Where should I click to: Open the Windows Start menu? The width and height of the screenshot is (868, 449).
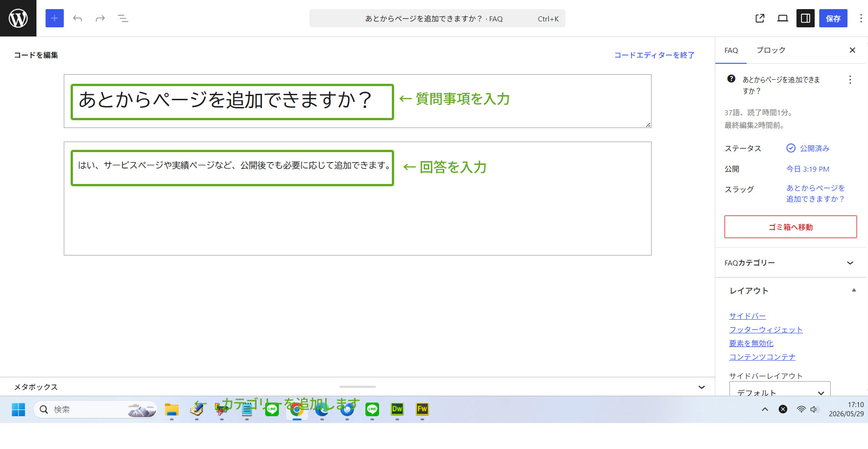tap(18, 409)
